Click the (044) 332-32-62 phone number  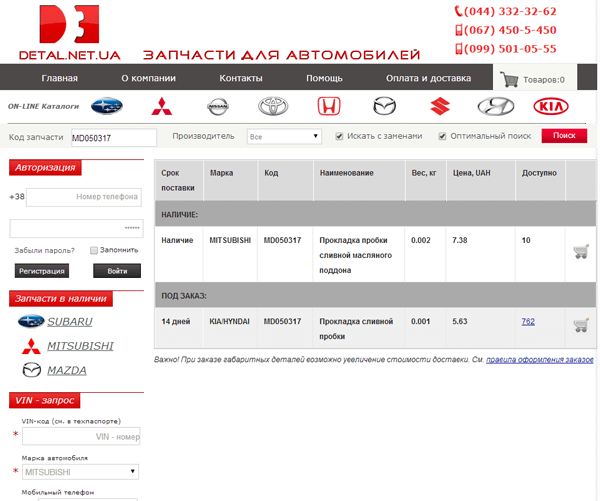[x=510, y=11]
